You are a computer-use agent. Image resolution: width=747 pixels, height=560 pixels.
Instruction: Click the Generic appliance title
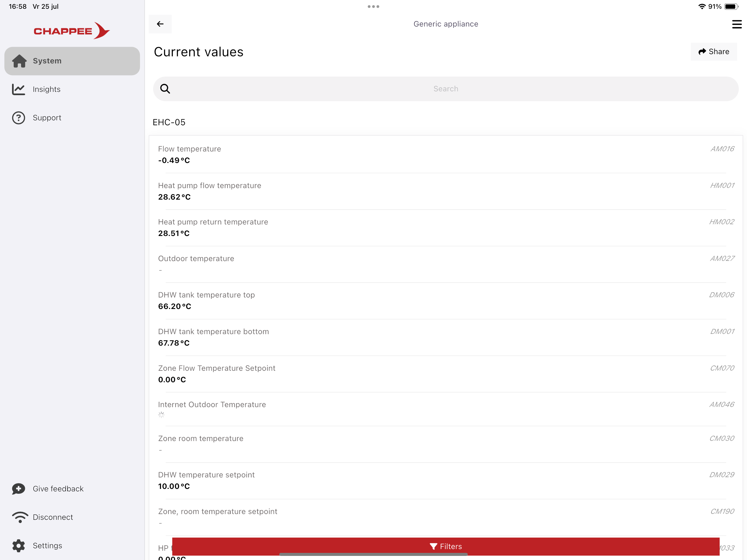tap(446, 24)
